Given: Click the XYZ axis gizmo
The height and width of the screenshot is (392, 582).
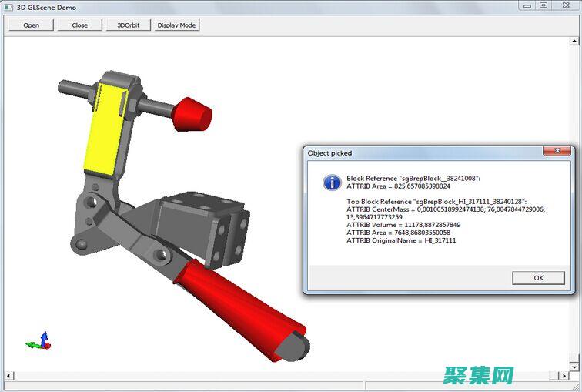Looking at the screenshot, I should 39,341.
